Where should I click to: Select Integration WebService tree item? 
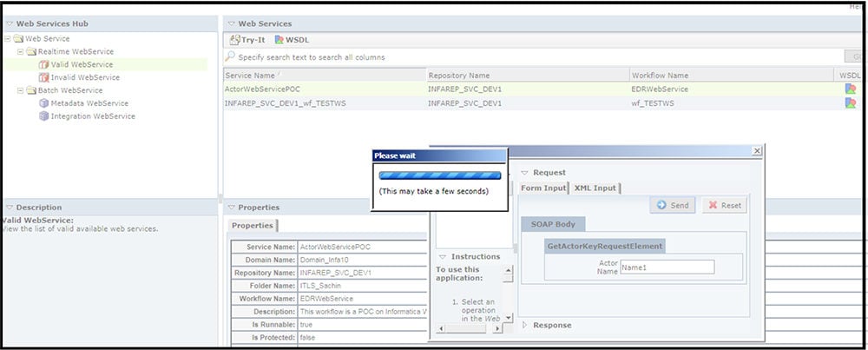(x=93, y=116)
